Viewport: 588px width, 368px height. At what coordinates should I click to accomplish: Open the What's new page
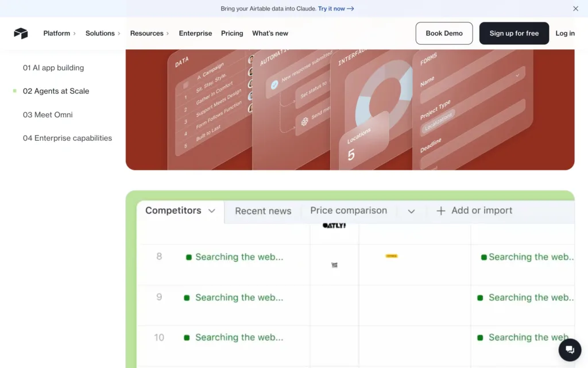tap(270, 33)
